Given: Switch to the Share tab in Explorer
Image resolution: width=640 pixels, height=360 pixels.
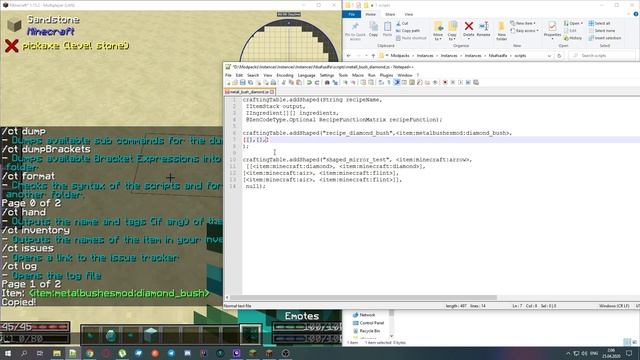Looking at the screenshot, I should [x=390, y=14].
